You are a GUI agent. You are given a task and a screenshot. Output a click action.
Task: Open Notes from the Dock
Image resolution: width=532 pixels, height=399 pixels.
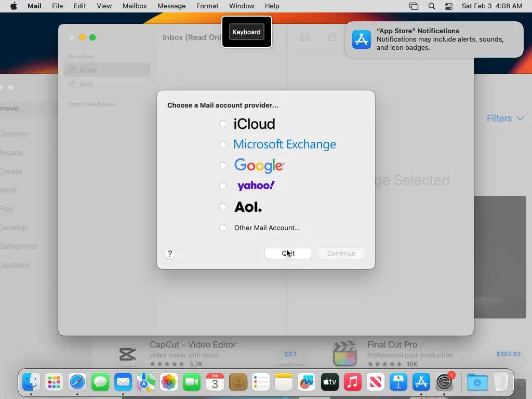(x=284, y=382)
